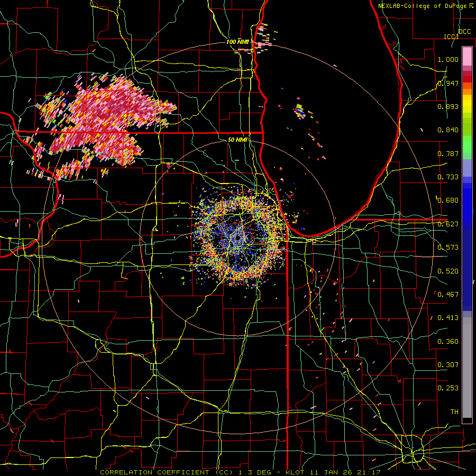
Task: Select the 0.840 scale value
Action: (x=448, y=130)
